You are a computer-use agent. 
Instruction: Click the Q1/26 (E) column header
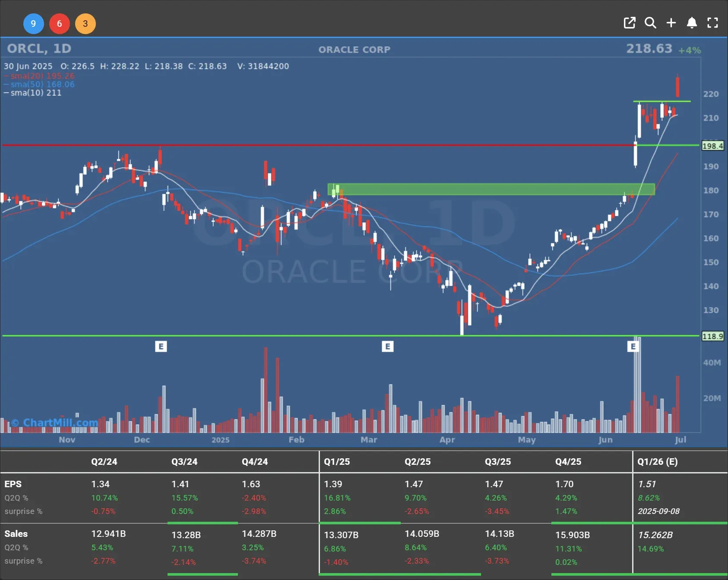(x=658, y=462)
